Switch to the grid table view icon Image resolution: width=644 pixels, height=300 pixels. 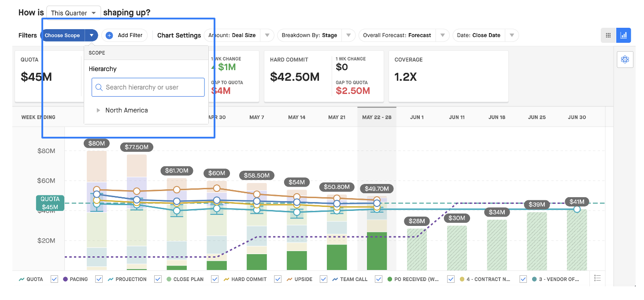[608, 35]
